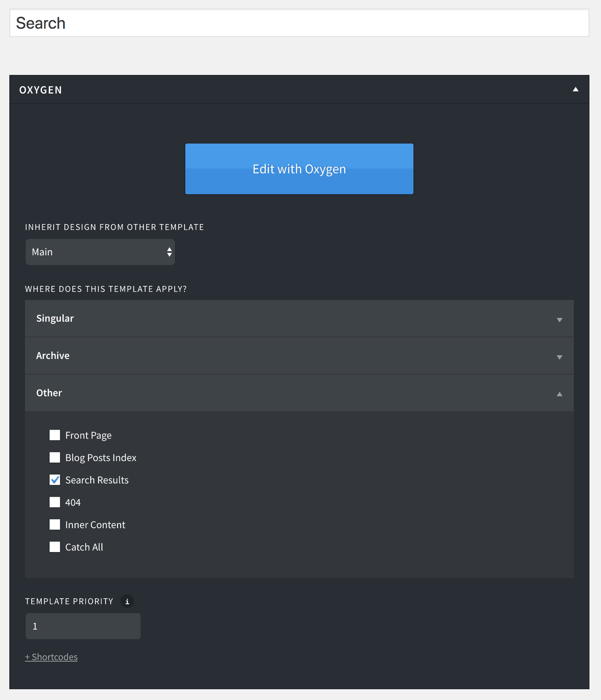The height and width of the screenshot is (700, 601).
Task: Expand the Singular section arrow
Action: (559, 320)
